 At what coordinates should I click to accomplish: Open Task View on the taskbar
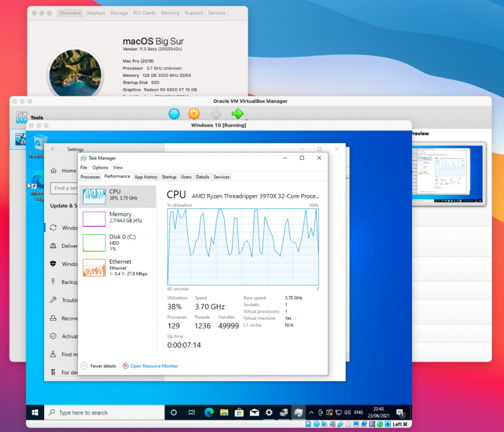pyautogui.click(x=192, y=412)
